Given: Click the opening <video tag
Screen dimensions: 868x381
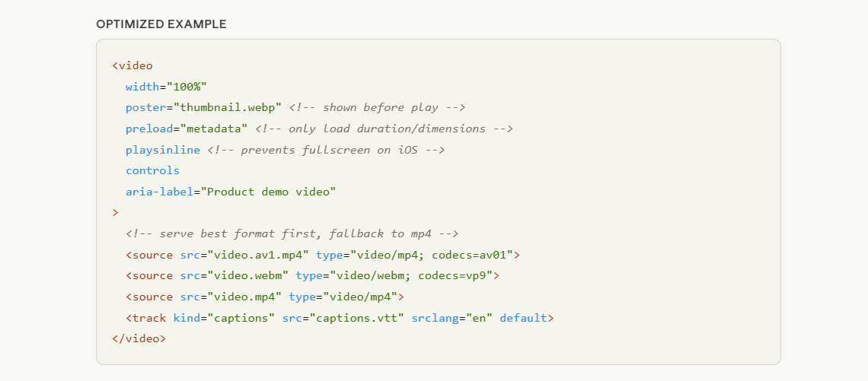Looking at the screenshot, I should pos(132,66).
